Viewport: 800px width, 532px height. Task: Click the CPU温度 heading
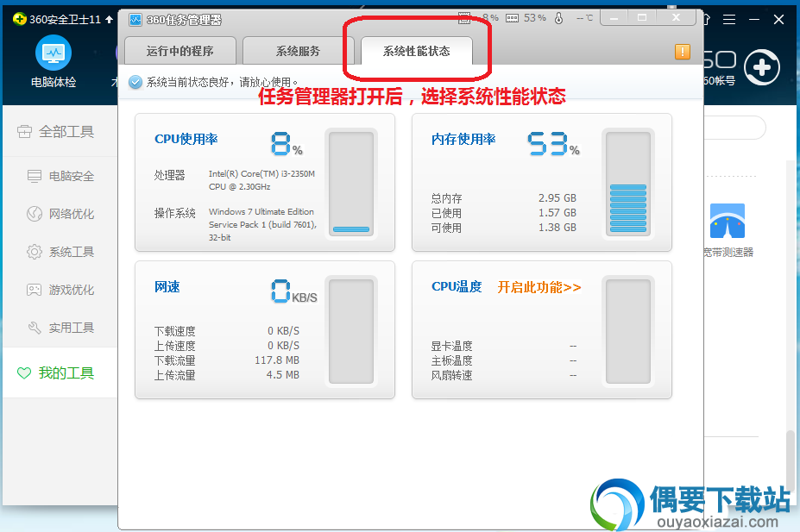tap(457, 287)
